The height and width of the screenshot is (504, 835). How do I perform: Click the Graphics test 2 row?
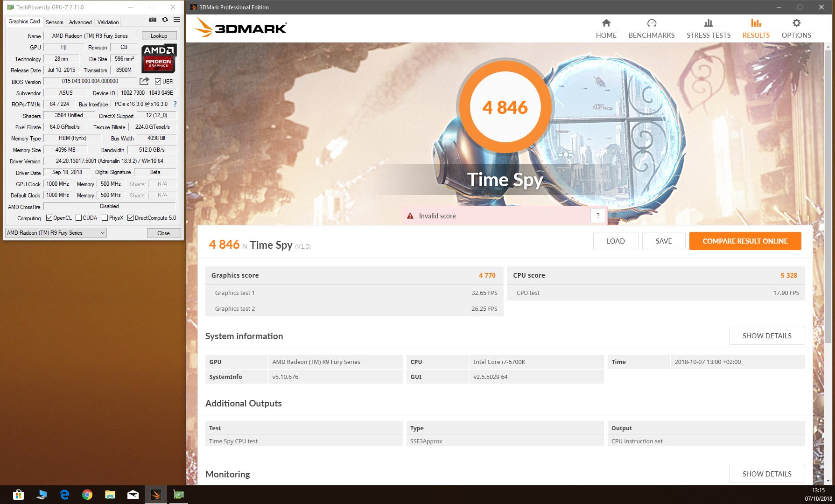pyautogui.click(x=354, y=308)
